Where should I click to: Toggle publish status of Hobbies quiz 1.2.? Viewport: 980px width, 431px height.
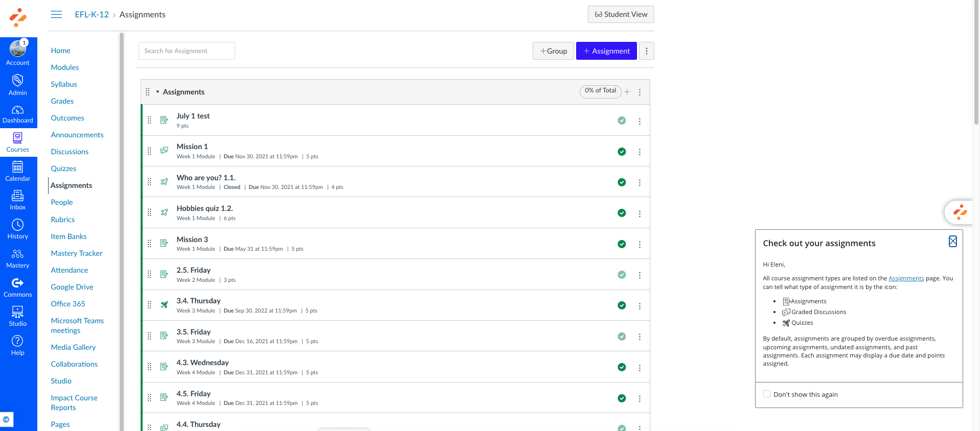point(622,213)
